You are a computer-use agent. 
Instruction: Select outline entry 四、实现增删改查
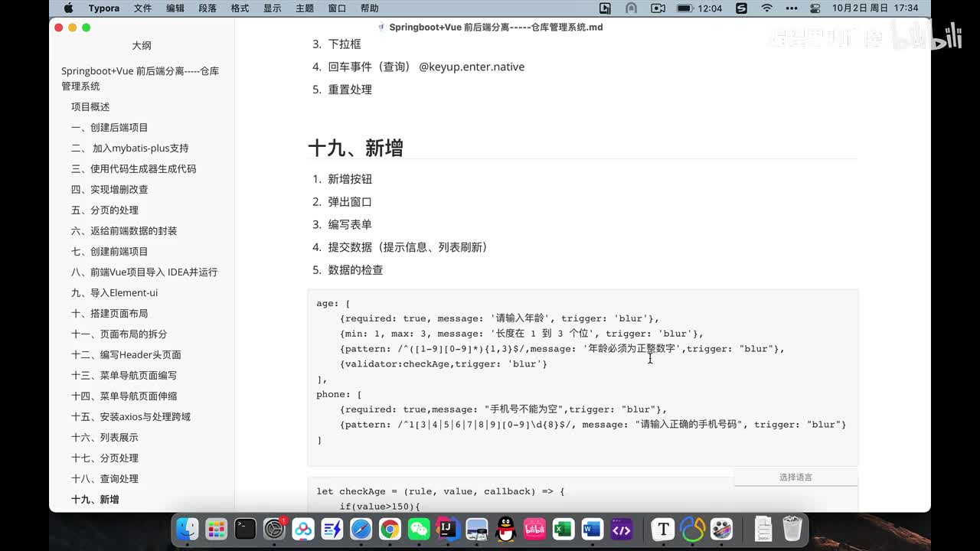pos(109,189)
